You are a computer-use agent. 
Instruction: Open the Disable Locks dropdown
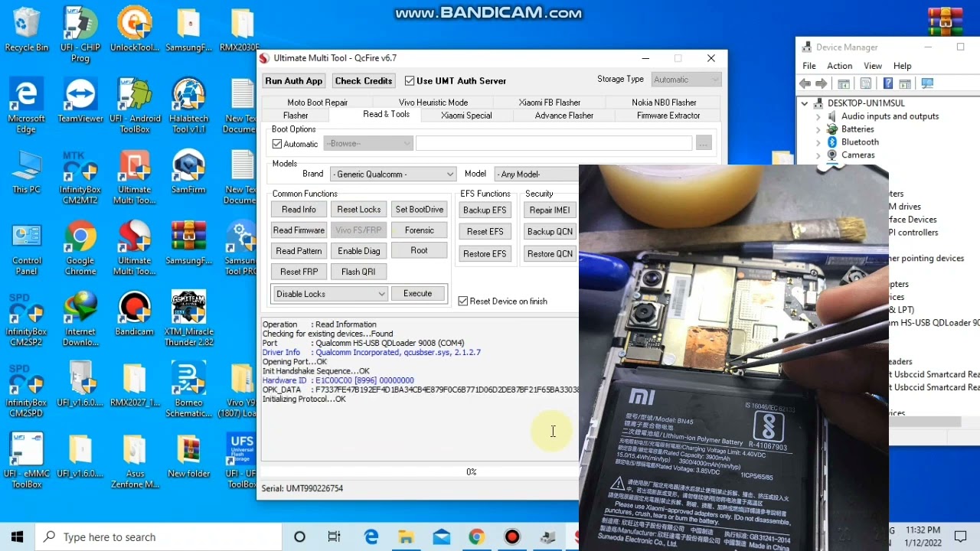[330, 294]
